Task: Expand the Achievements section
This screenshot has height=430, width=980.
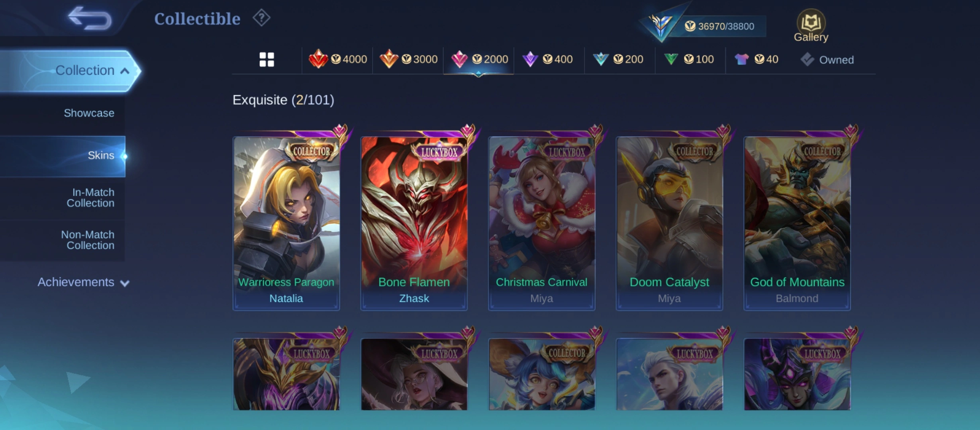Action: (x=83, y=282)
